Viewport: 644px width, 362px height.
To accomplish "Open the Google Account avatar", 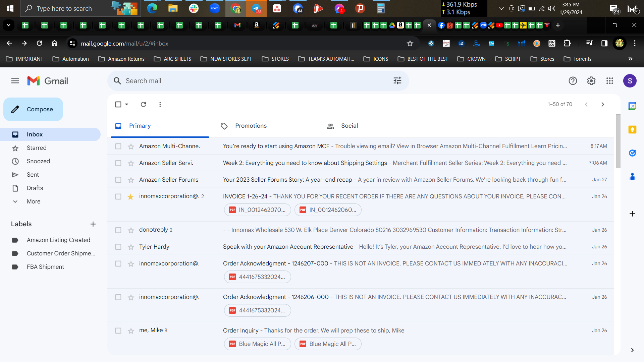I will point(630,81).
